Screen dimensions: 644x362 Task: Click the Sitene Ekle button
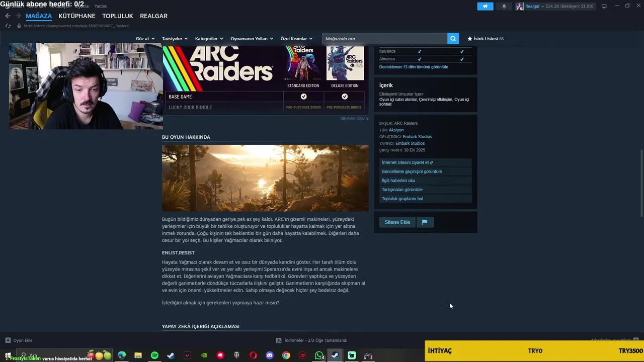[x=397, y=222]
